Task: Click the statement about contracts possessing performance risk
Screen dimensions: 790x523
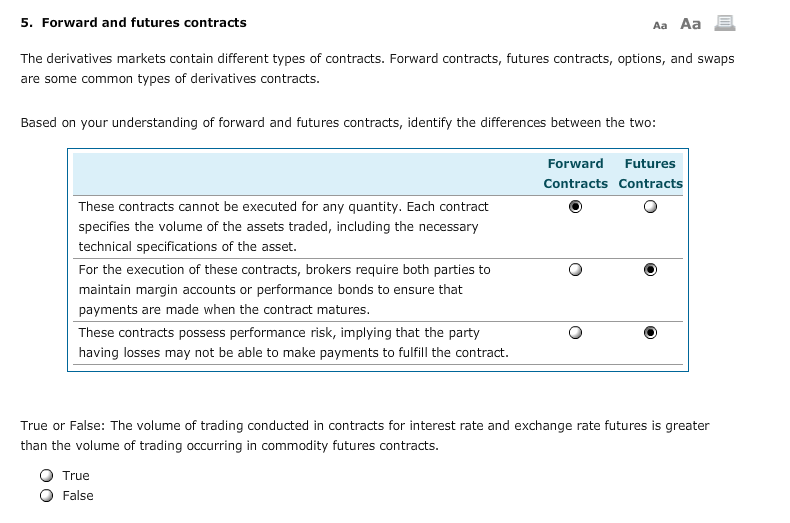Action: 293,343
